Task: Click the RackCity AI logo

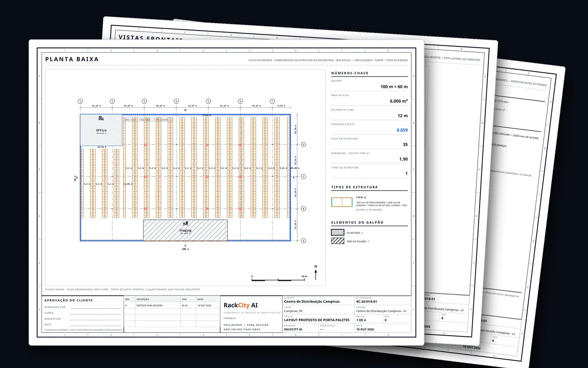Action: point(241,305)
